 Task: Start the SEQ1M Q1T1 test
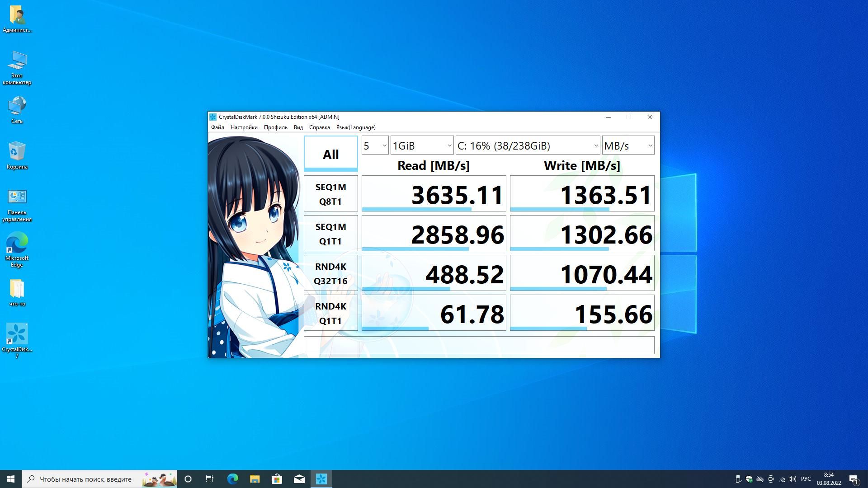coord(330,234)
